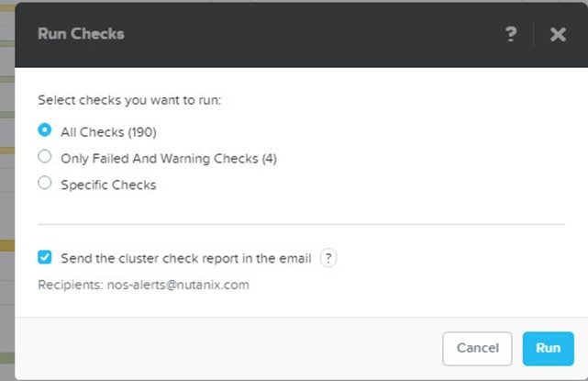Open the help icon in dialog header
This screenshot has height=381, width=588.
coord(511,34)
